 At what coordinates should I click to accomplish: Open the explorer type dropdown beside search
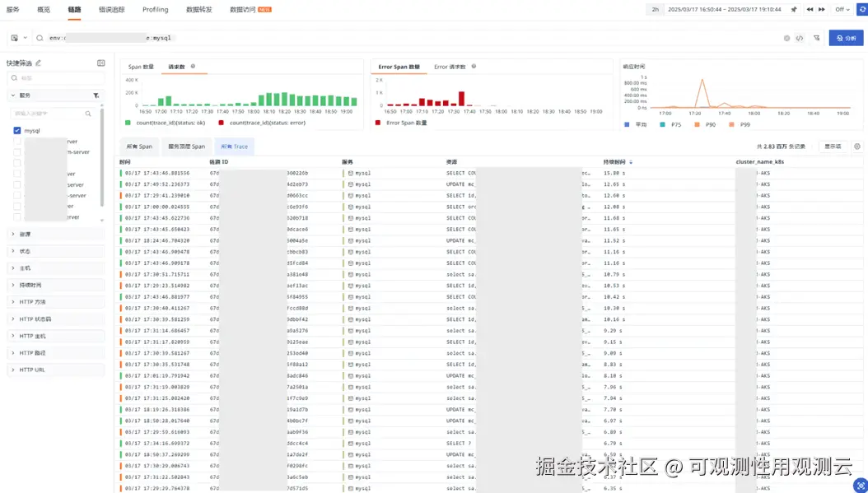19,38
